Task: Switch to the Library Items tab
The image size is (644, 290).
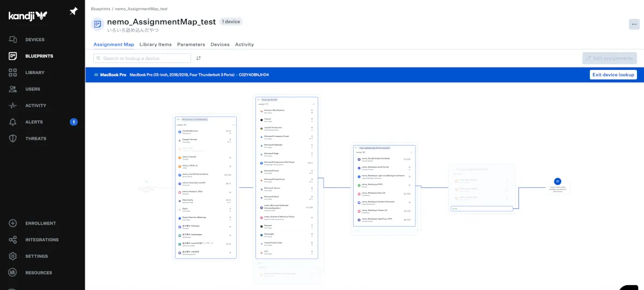Action: [x=156, y=45]
